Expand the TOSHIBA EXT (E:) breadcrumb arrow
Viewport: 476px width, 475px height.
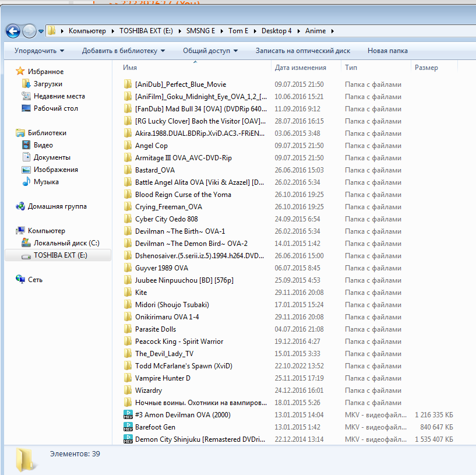pyautogui.click(x=179, y=31)
